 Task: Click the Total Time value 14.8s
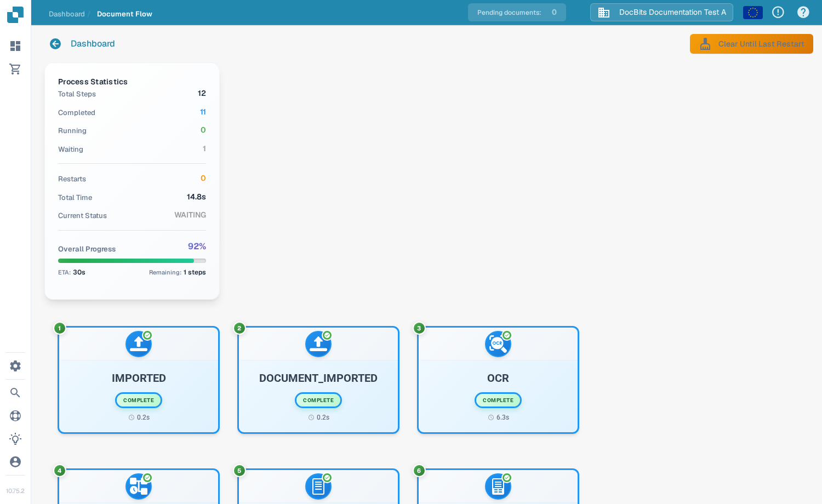pos(196,197)
